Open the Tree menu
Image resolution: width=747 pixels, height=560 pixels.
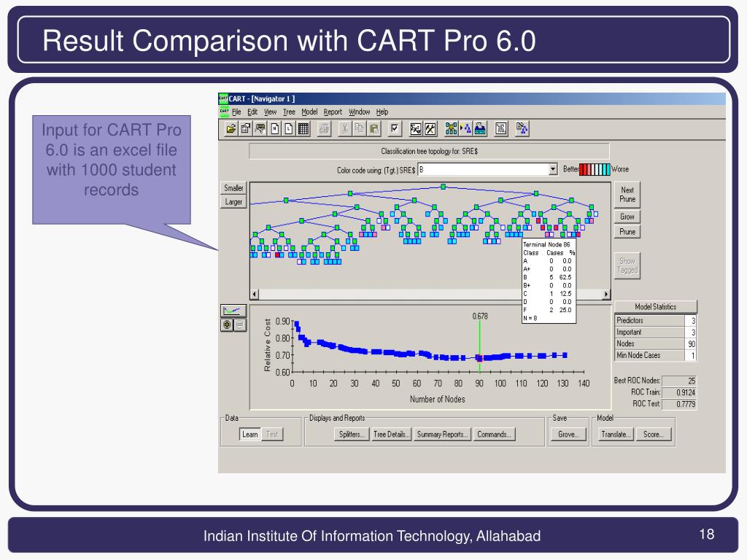pos(289,112)
